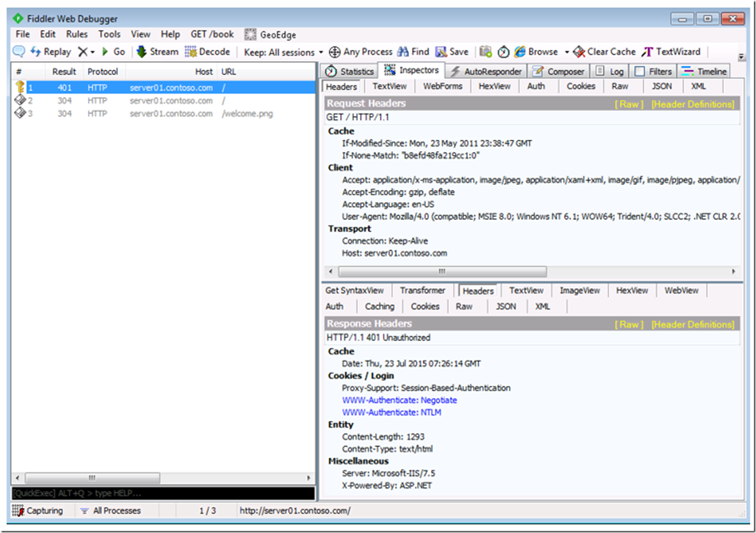Open response Caching tab
This screenshot has height=533, width=756.
tap(380, 307)
